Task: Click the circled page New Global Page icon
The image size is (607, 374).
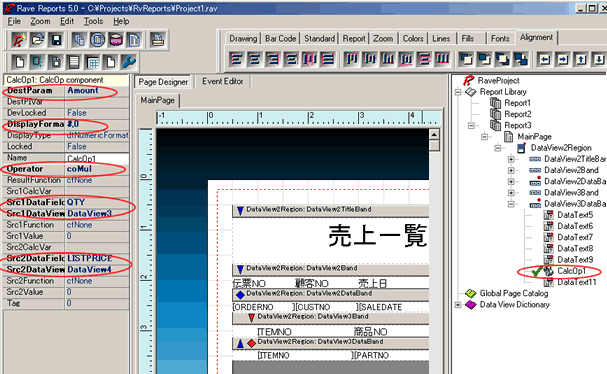Action: (x=98, y=39)
